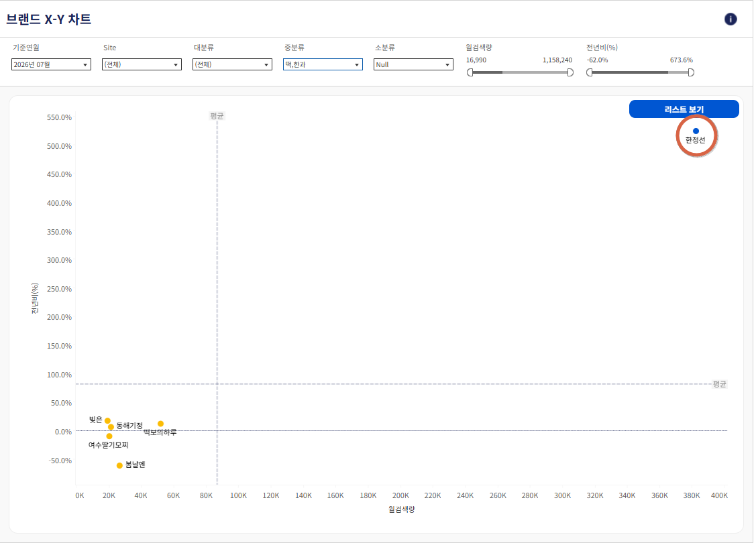Open the 대분류 category dropdown
The image size is (756, 545).
pyautogui.click(x=232, y=64)
